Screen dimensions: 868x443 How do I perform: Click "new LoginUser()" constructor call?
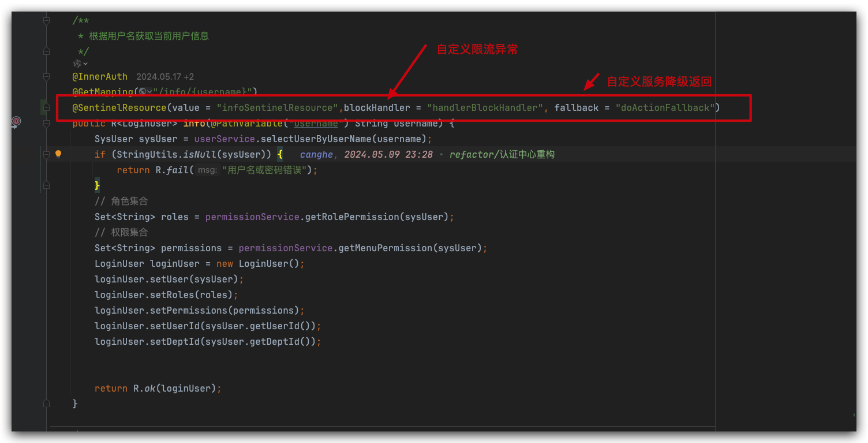point(258,263)
